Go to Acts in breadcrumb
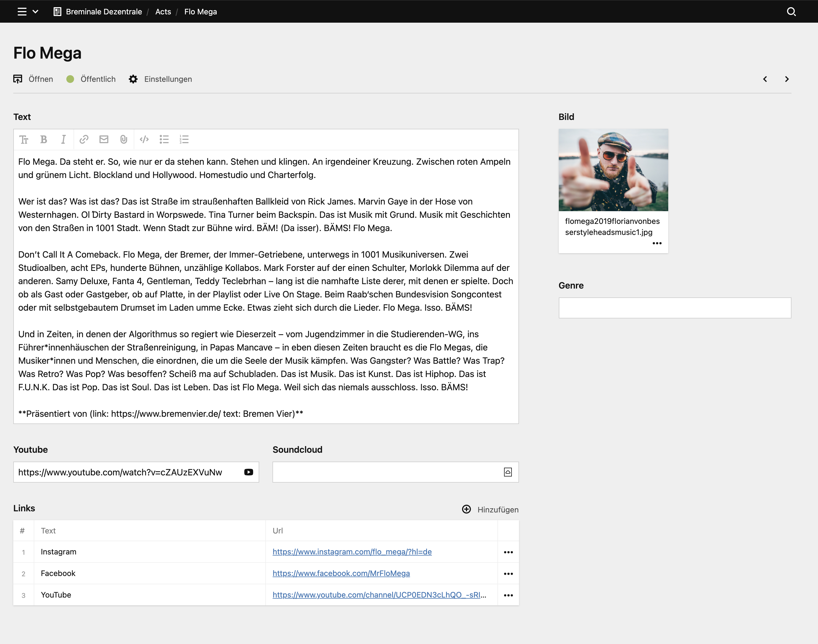The width and height of the screenshot is (818, 644). pyautogui.click(x=163, y=12)
